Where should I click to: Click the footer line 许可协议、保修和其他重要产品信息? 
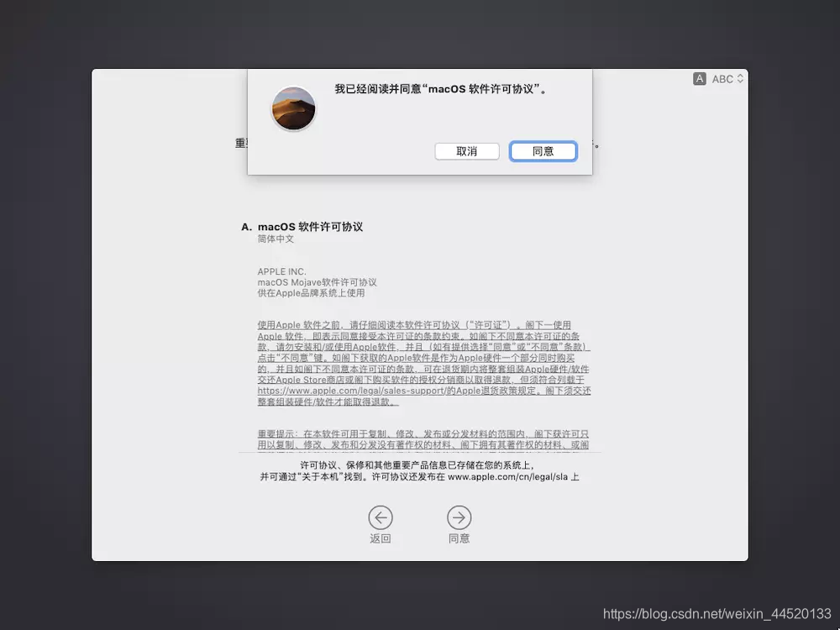pos(417,465)
